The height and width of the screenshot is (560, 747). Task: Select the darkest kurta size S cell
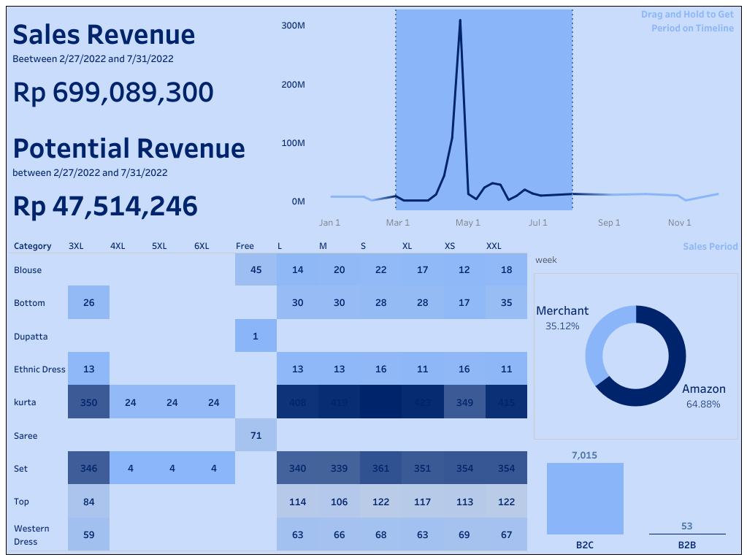pyautogui.click(x=380, y=402)
